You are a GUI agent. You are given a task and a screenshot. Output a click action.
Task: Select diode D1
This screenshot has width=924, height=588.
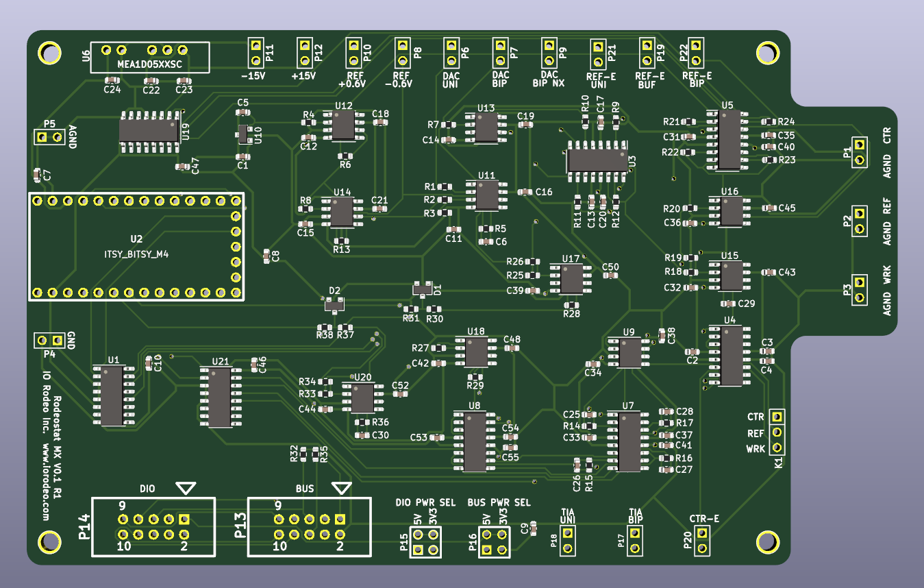[x=422, y=290]
